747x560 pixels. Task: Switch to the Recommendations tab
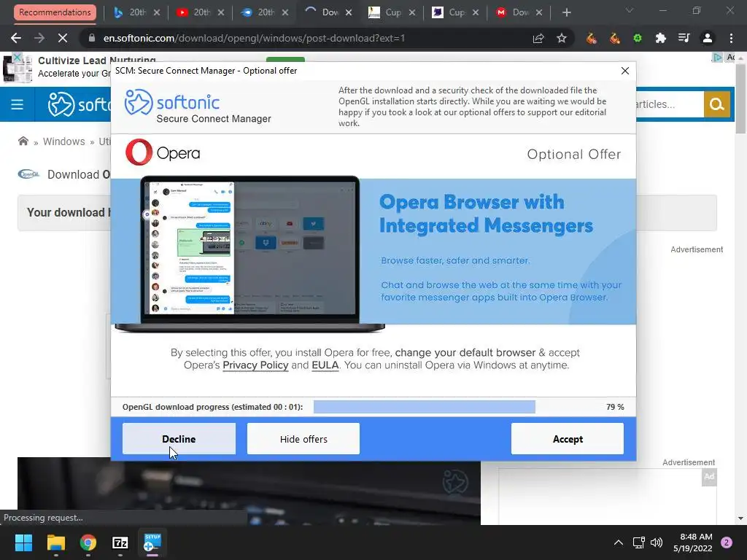tap(55, 12)
